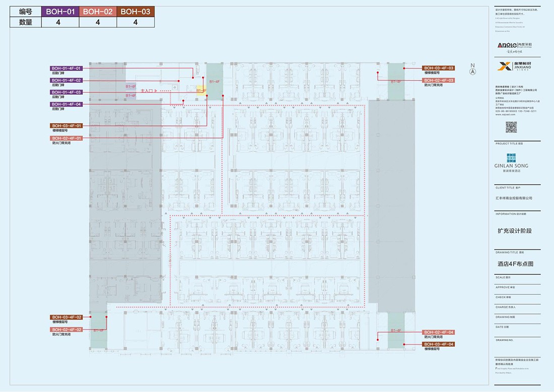The width and height of the screenshot is (554, 392).
Task: Click the bottom-left green B1~4F stairwell block
Action: pos(99,331)
